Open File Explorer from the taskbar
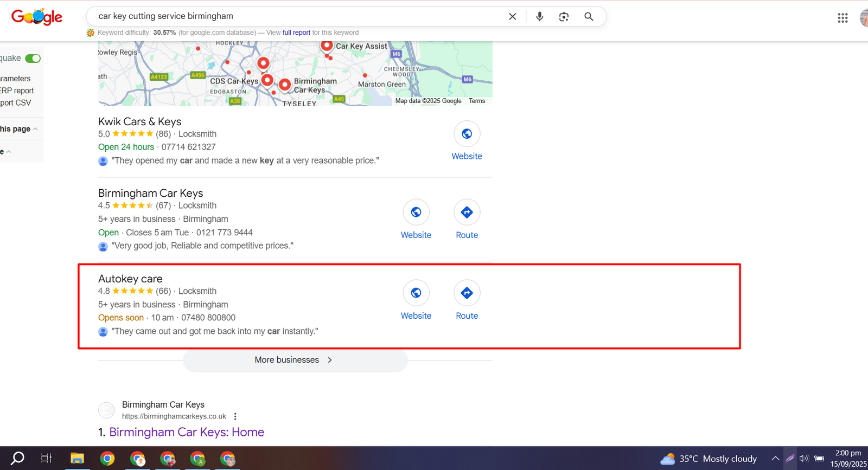Screen dimensions: 868x470 77,459
